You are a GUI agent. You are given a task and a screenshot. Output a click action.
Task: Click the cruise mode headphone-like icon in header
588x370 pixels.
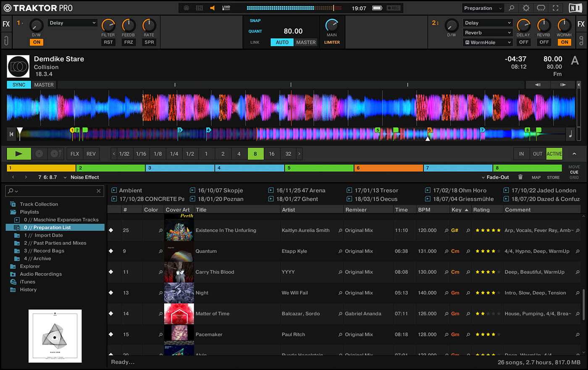coord(541,8)
